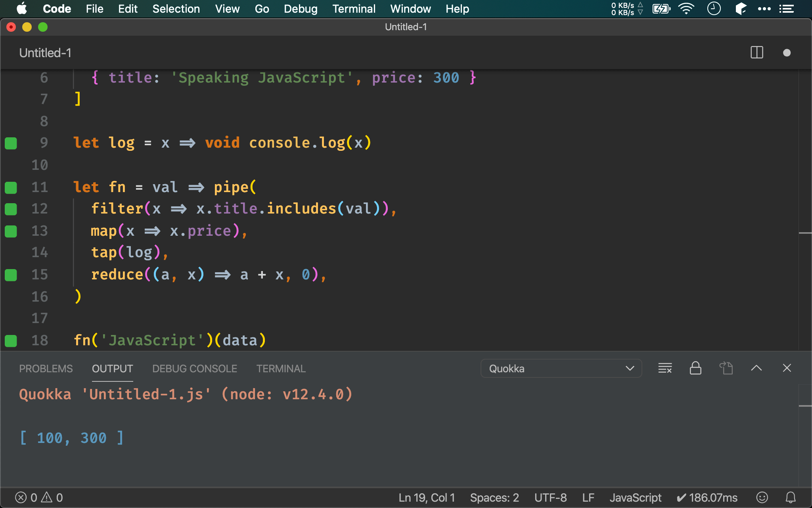Switch to the PROBLEMS tab

pyautogui.click(x=46, y=369)
